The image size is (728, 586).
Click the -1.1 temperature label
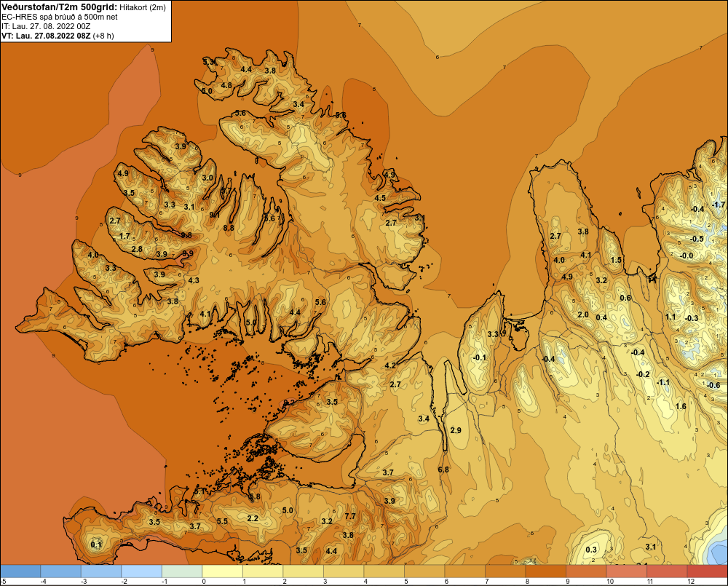point(662,383)
